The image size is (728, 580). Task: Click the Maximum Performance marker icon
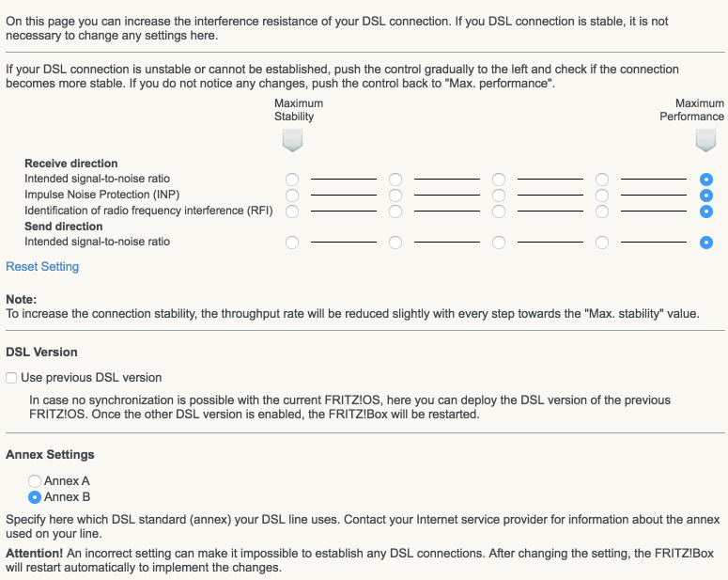[x=705, y=141]
